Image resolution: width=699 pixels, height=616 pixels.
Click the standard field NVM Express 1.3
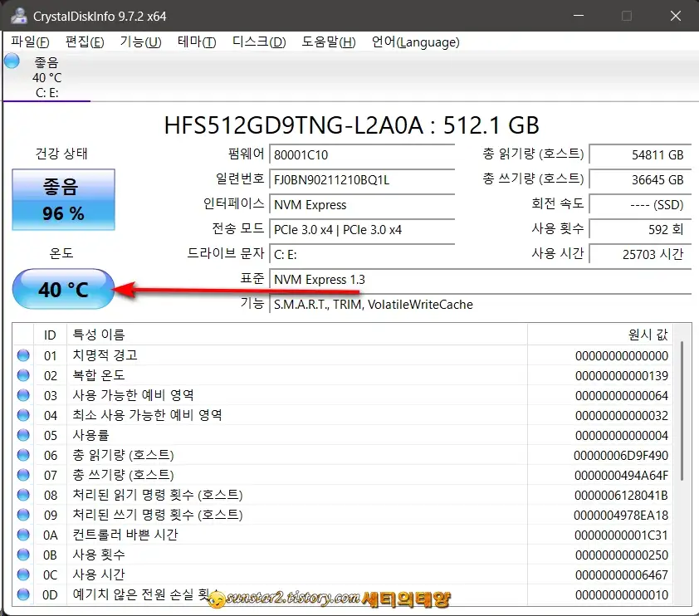coord(480,280)
